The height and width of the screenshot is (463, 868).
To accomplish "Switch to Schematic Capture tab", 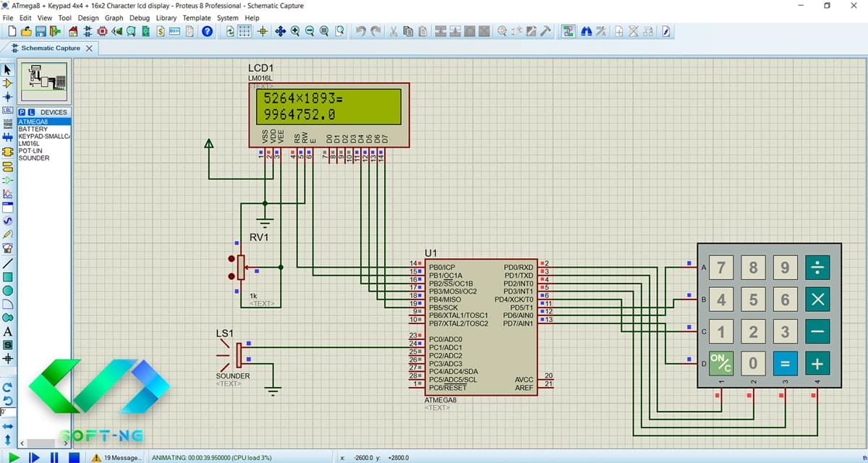I will [51, 48].
